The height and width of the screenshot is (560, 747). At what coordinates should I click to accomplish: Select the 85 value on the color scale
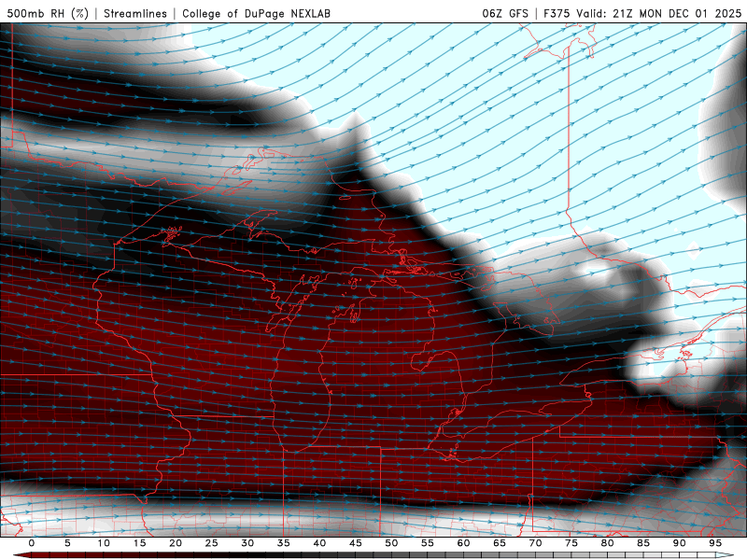pos(643,543)
